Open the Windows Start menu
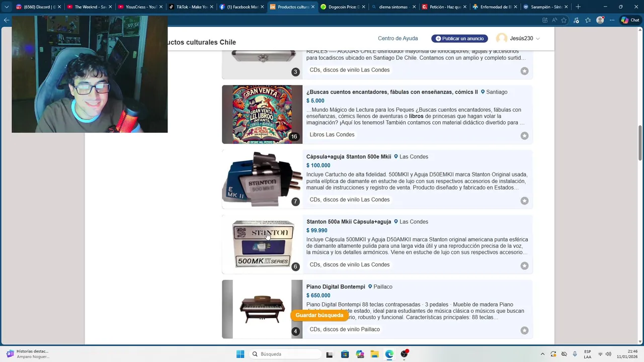 tap(240, 354)
